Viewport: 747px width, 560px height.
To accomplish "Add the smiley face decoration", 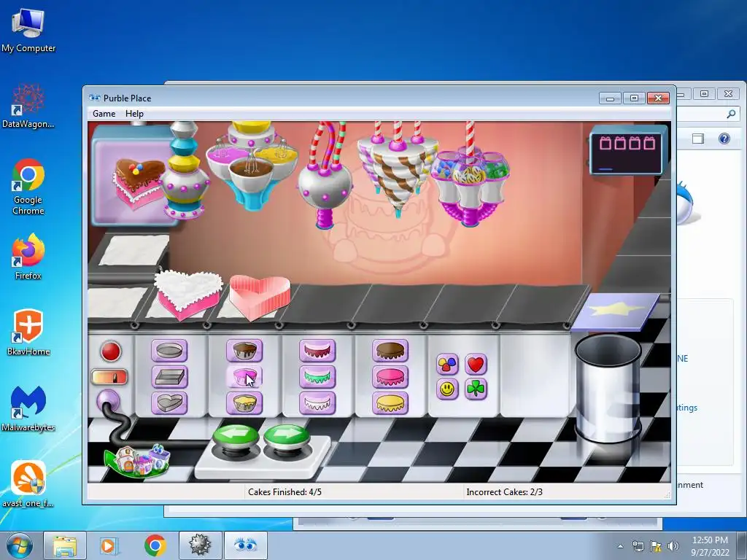I will pyautogui.click(x=447, y=389).
